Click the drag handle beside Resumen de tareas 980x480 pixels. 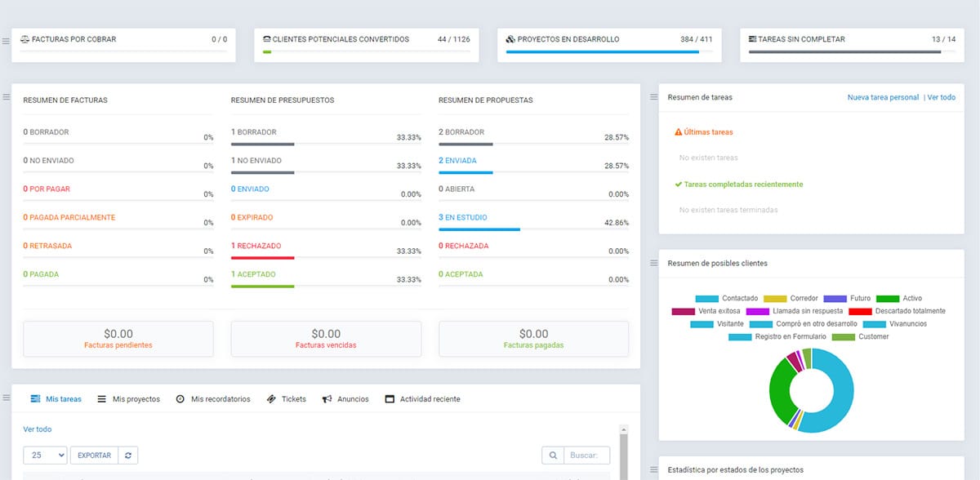point(653,97)
